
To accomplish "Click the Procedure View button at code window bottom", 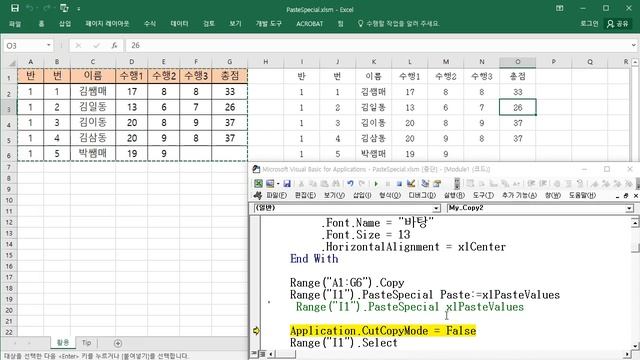I will pos(254,353).
